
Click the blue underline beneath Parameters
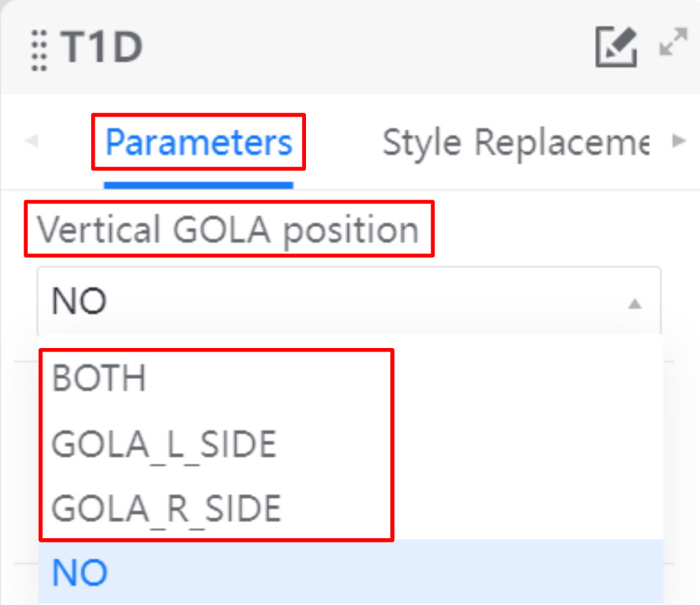199,185
